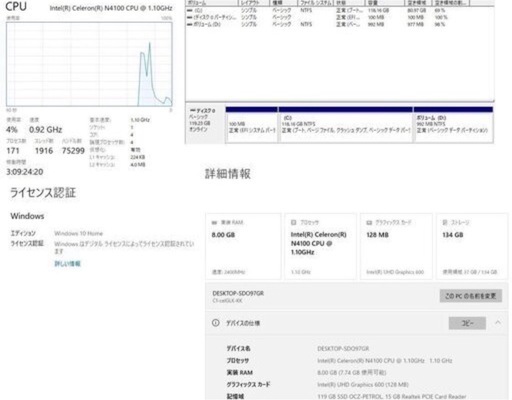The image size is (512, 400).
Task: Sort by the ファイルシステム column header
Action: (316, 3)
